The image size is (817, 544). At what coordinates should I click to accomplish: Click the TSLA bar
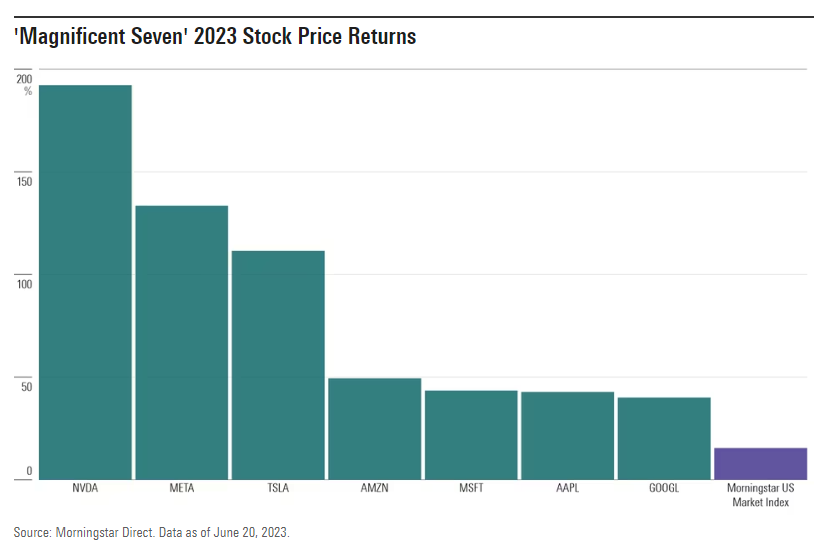(x=278, y=365)
